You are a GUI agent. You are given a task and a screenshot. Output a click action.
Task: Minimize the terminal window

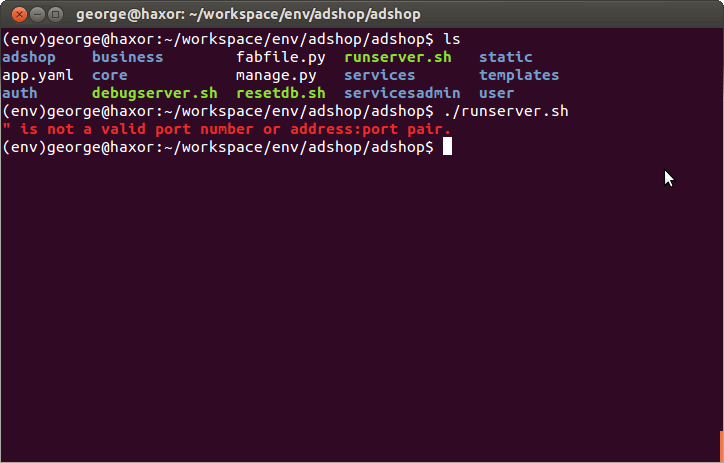pos(37,15)
